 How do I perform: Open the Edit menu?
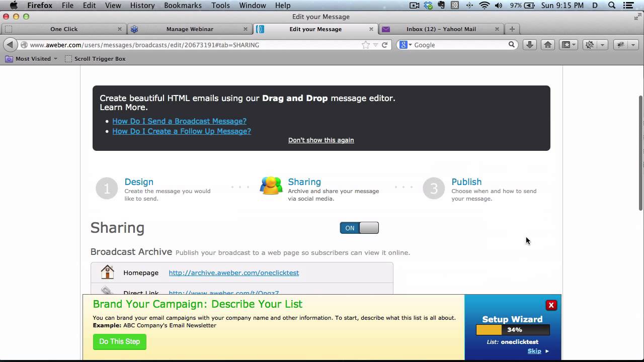pyautogui.click(x=90, y=6)
